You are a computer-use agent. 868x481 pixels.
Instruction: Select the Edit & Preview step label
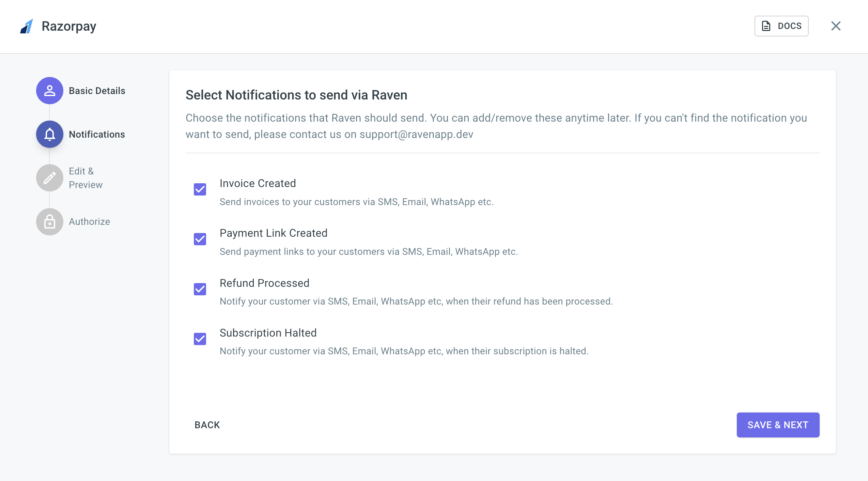point(86,177)
